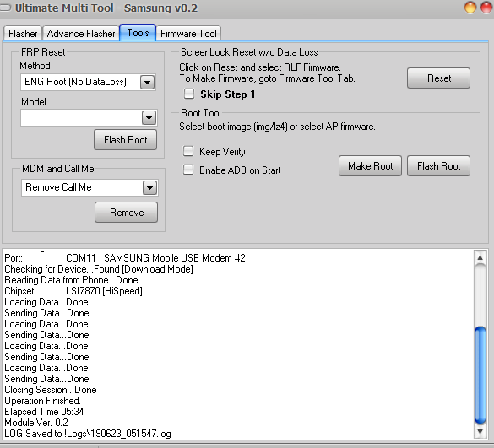Open the Advance Flasher tab

tap(81, 34)
